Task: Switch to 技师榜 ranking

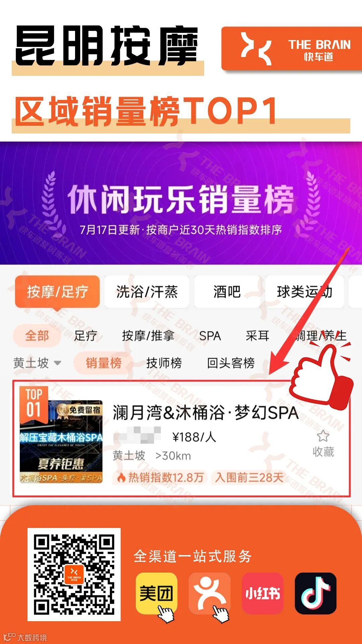Action: click(x=164, y=363)
